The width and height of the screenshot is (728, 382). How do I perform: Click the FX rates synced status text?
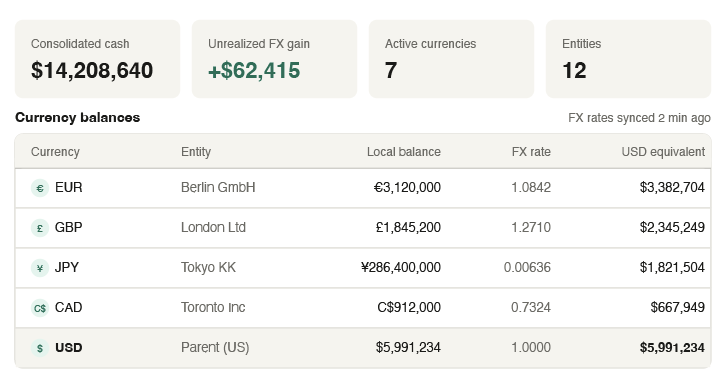(x=639, y=118)
